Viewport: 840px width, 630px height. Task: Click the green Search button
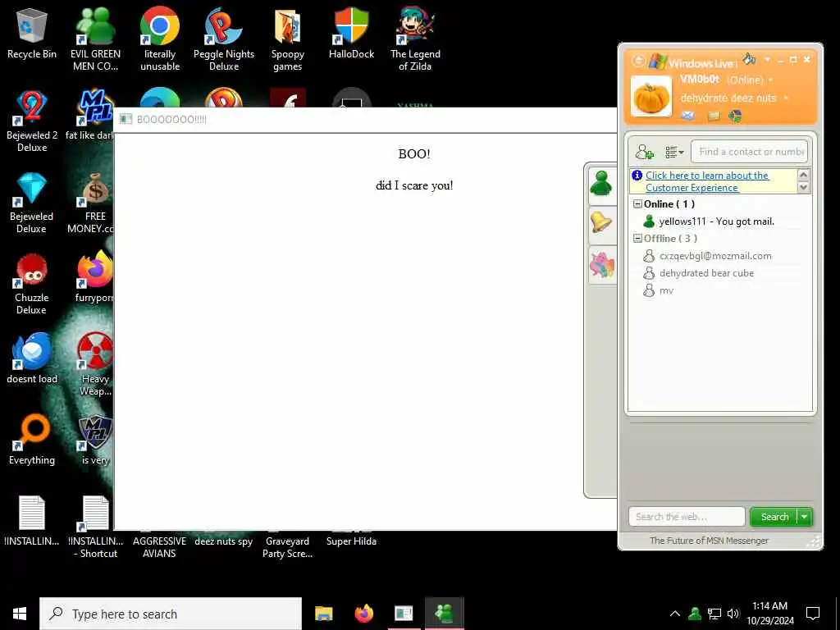pyautogui.click(x=774, y=517)
